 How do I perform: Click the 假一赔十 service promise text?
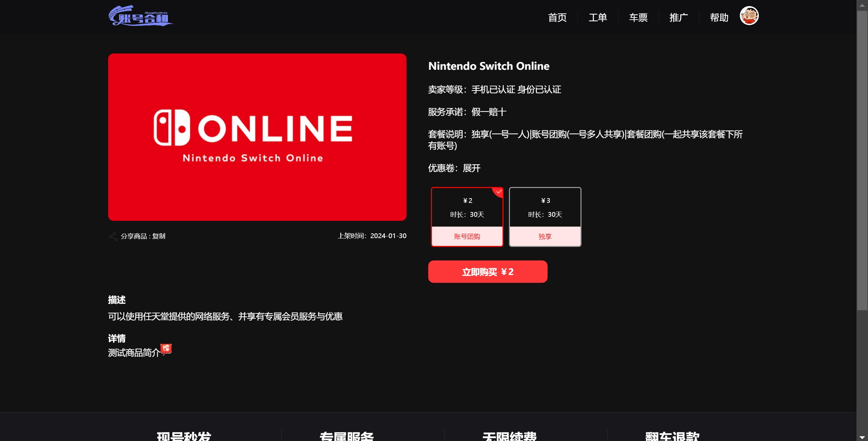pos(489,112)
